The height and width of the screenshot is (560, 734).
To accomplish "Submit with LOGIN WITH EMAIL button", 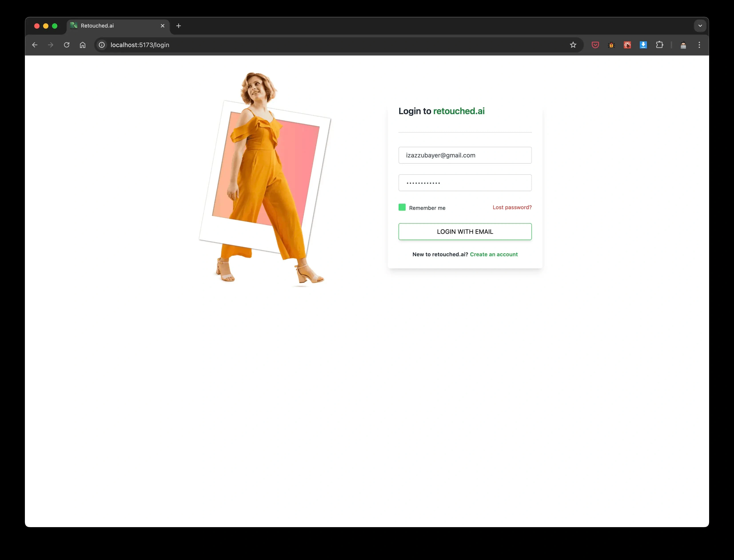I will coord(465,232).
